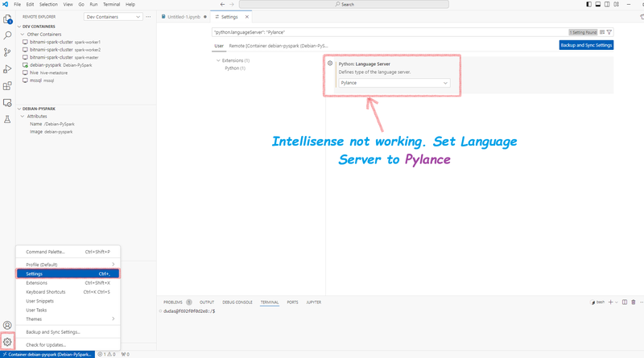Click Backup and Sync Settings button
The height and width of the screenshot is (358, 644).
tap(586, 45)
